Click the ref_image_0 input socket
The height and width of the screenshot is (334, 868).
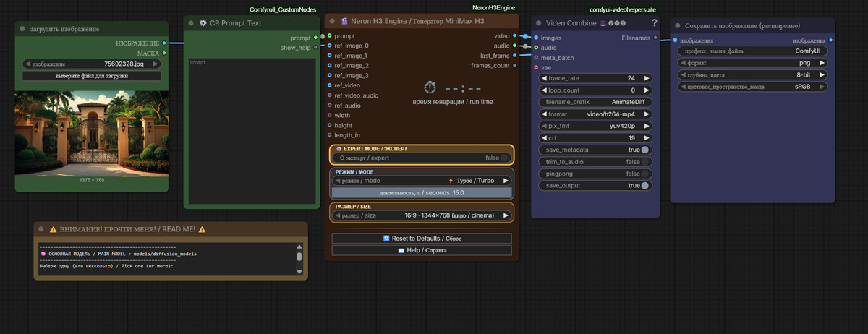coord(329,46)
